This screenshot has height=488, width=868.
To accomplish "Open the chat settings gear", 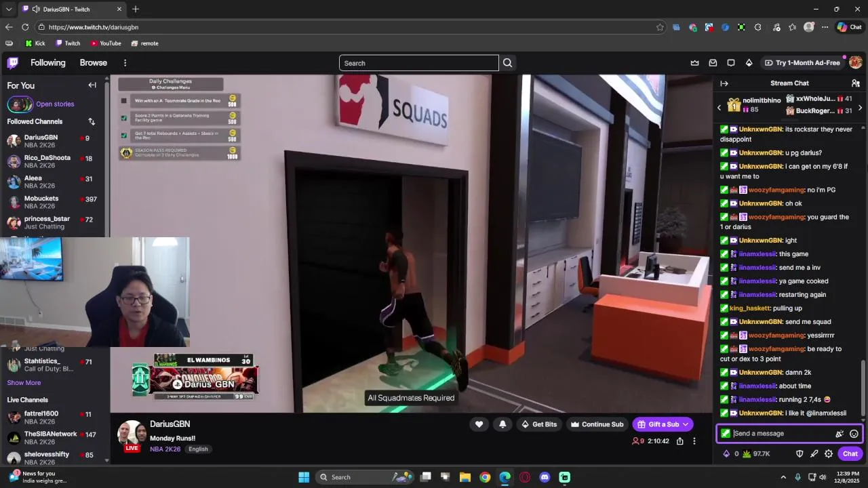I will coord(829,454).
